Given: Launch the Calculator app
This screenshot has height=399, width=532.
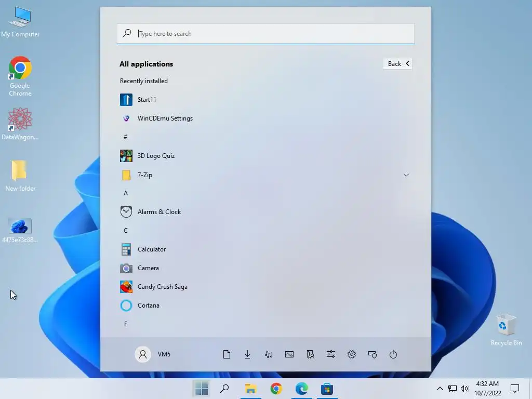Looking at the screenshot, I should (265, 249).
